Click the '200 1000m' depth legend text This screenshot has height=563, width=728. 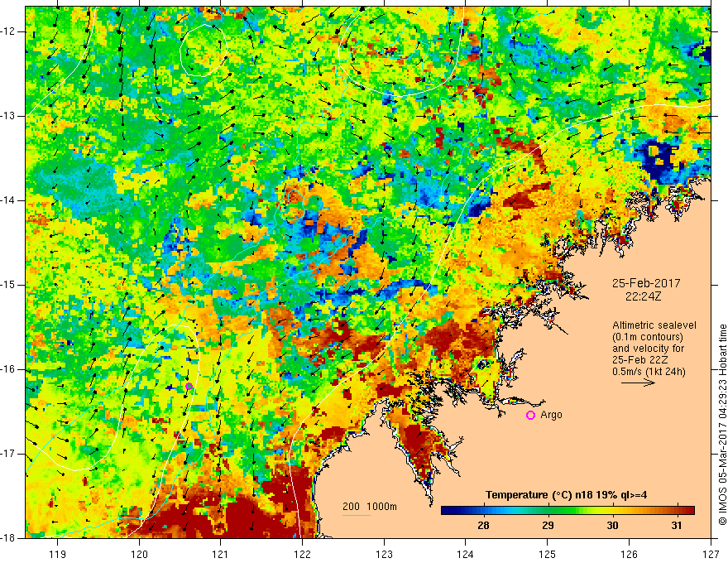click(x=370, y=507)
